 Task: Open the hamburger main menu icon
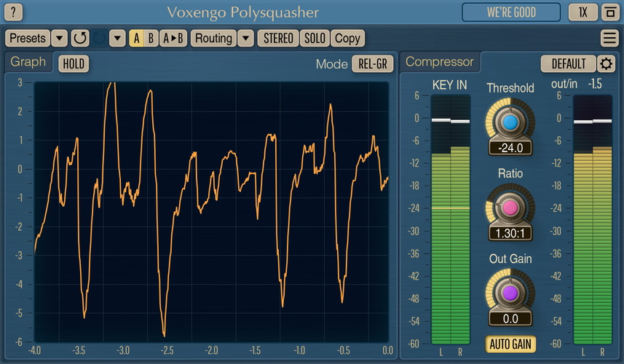[x=609, y=38]
